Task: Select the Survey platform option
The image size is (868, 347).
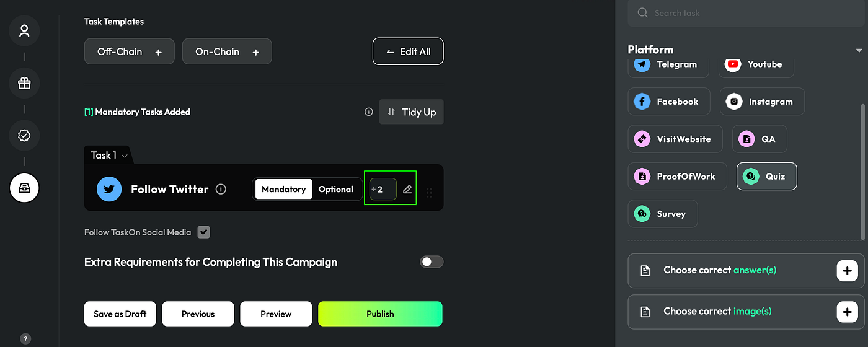Action: (x=662, y=214)
